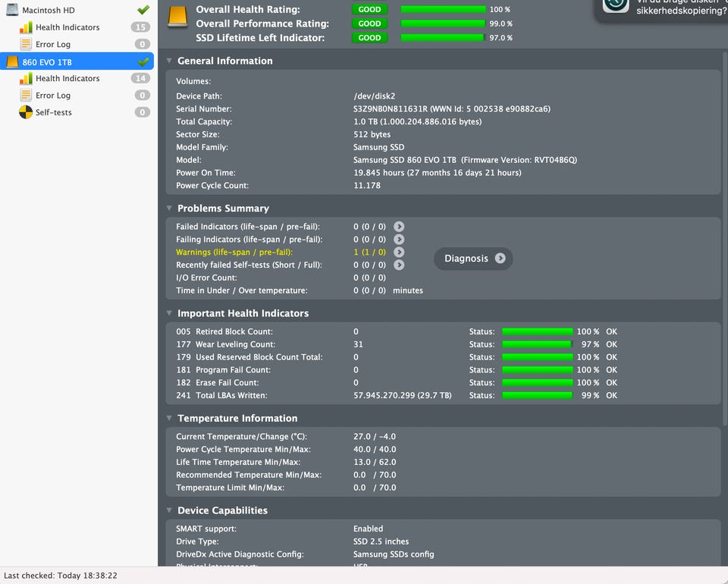
Task: Click Life Time Temperature value 13.0 / 62.0
Action: [375, 463]
